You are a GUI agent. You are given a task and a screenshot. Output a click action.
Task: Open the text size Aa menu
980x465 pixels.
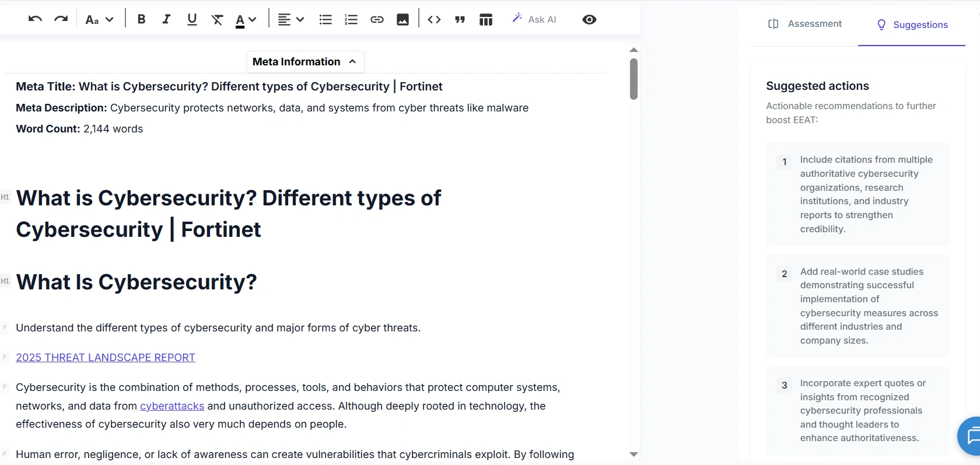99,20
